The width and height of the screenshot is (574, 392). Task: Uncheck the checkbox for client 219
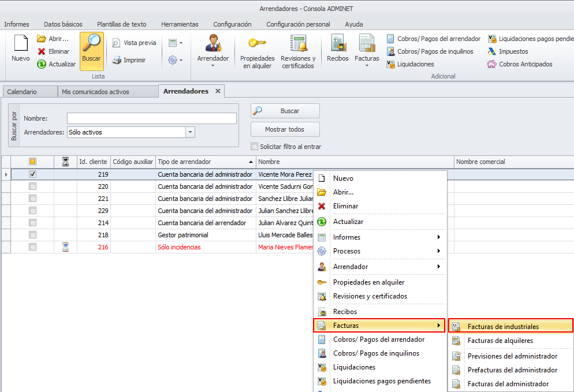click(x=33, y=174)
